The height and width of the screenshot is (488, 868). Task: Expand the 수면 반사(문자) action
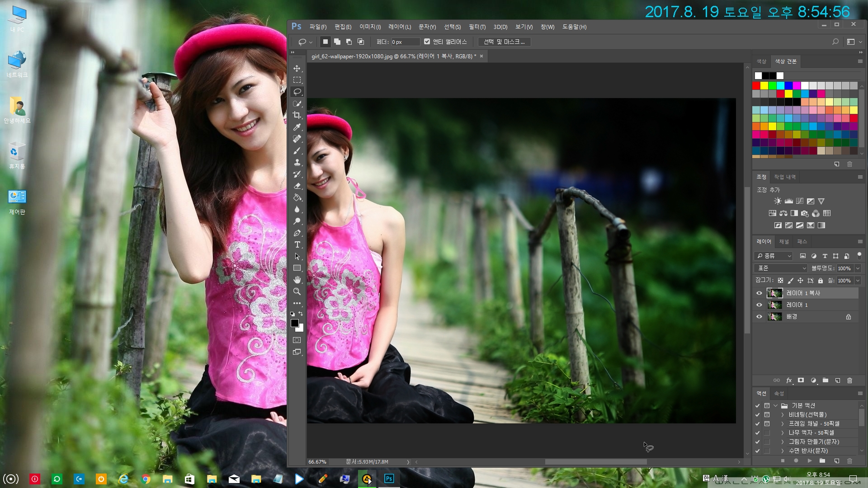tap(783, 451)
